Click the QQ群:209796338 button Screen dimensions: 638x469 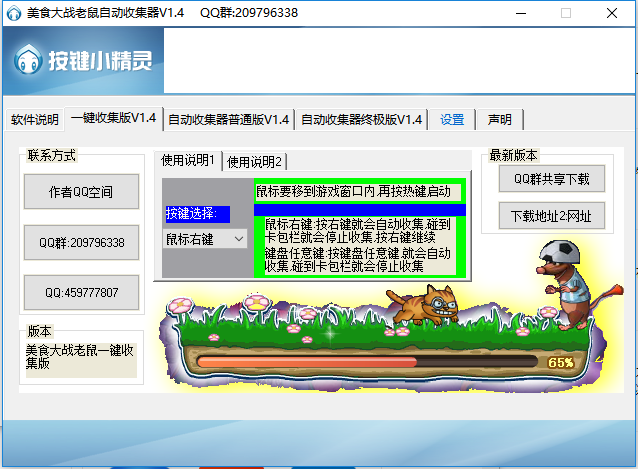click(81, 242)
